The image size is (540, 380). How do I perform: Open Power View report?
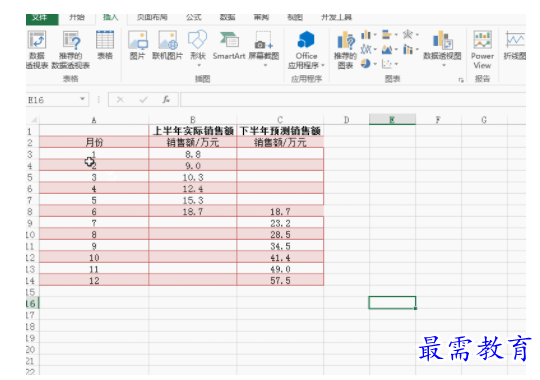(482, 49)
